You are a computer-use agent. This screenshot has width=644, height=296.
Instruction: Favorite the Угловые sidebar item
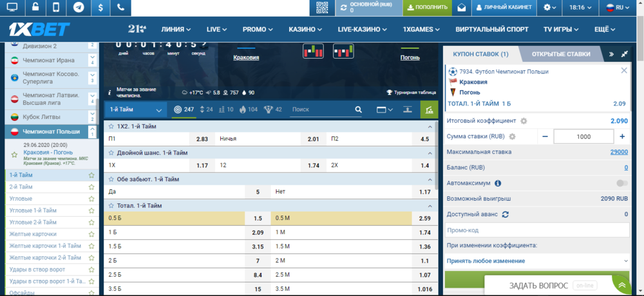point(91,199)
